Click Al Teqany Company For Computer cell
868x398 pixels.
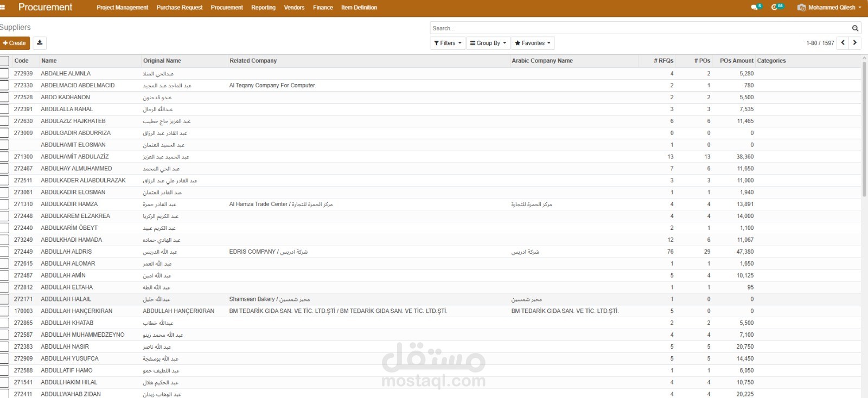(x=272, y=86)
